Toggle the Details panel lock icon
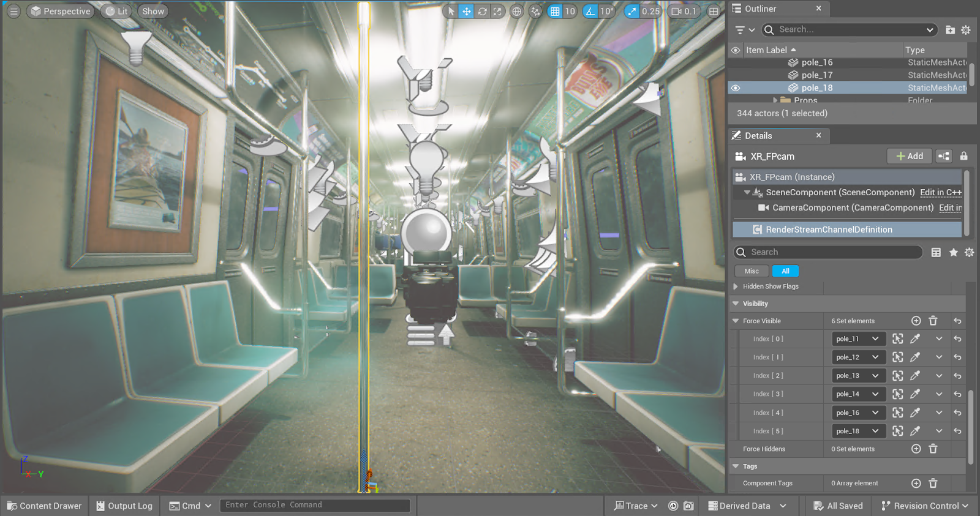 [x=964, y=156]
